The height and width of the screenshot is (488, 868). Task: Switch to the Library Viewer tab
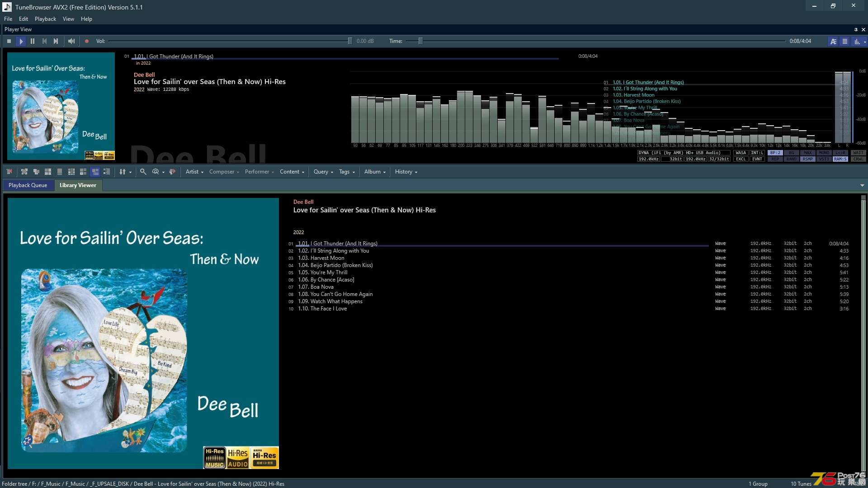(78, 185)
